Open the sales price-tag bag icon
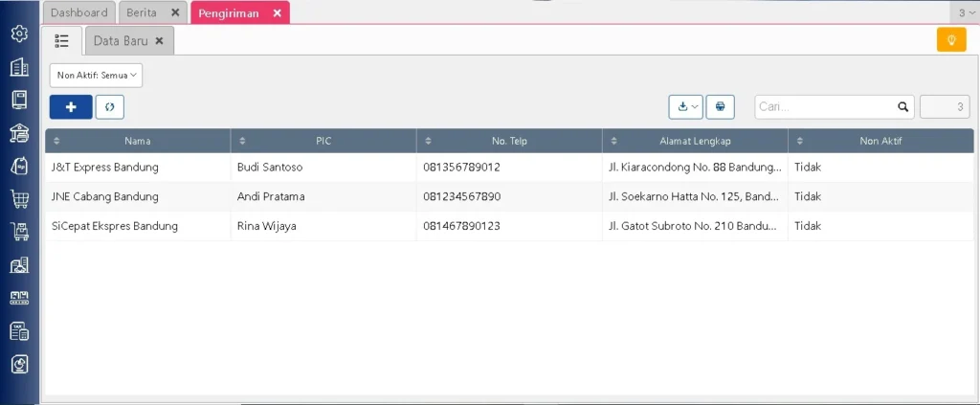This screenshot has width=980, height=405. click(x=20, y=166)
